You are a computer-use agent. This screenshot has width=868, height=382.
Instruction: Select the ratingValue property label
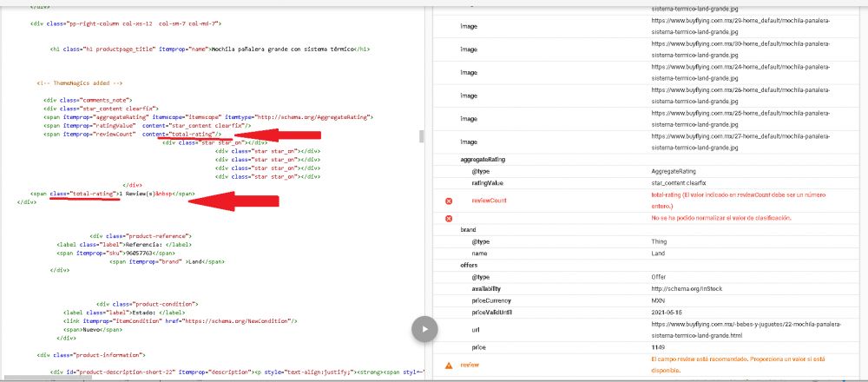(487, 182)
